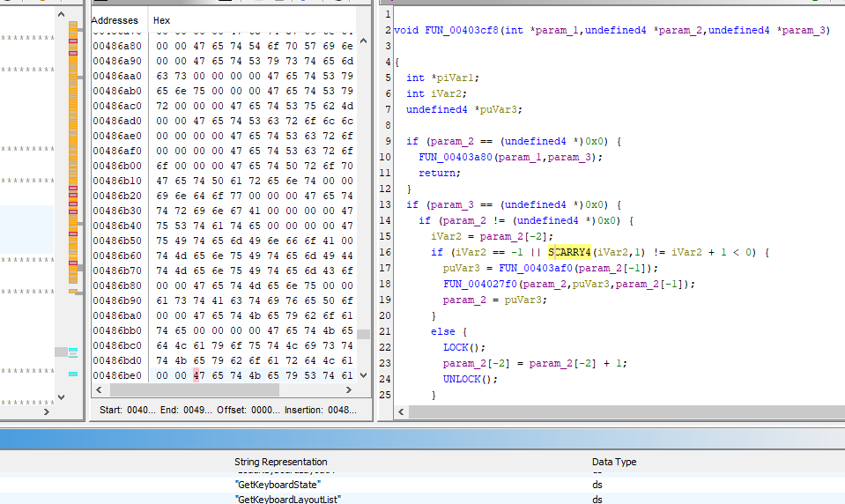The height and width of the screenshot is (504, 845).
Task: Click address 00486b00 in bytes viewer
Action: [x=117, y=166]
